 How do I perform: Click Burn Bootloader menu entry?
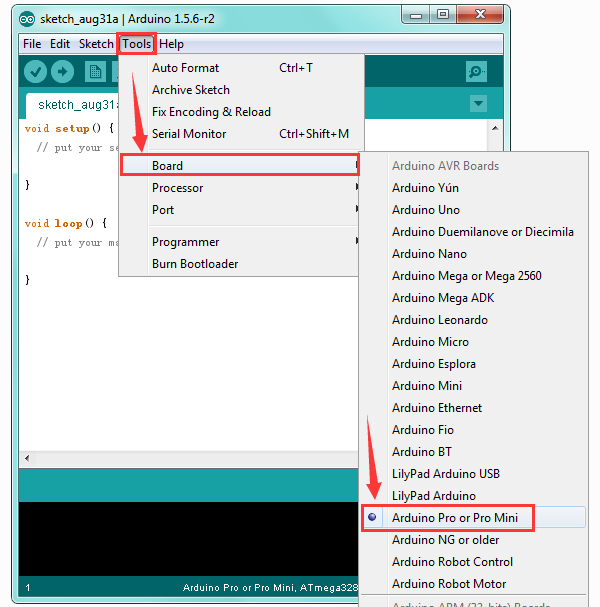pyautogui.click(x=240, y=264)
